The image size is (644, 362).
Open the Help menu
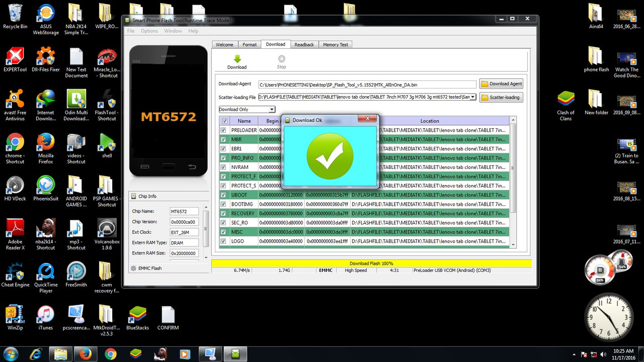point(193,31)
